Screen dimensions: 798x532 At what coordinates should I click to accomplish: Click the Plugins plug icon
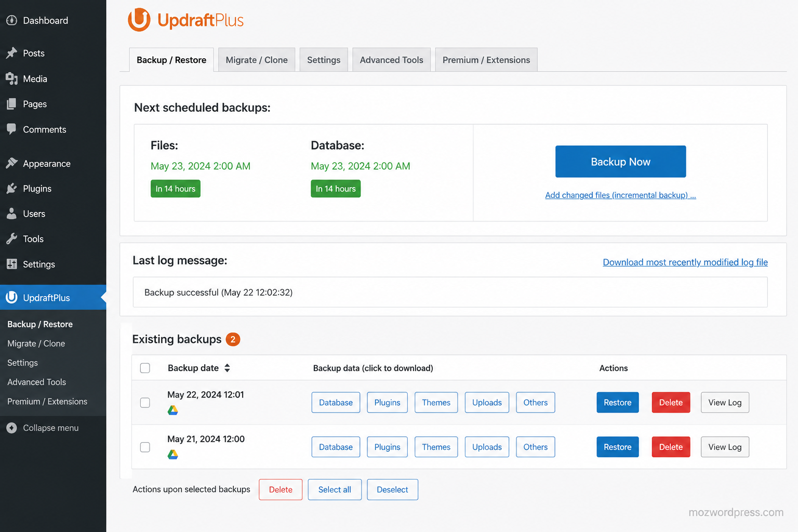[x=11, y=188]
